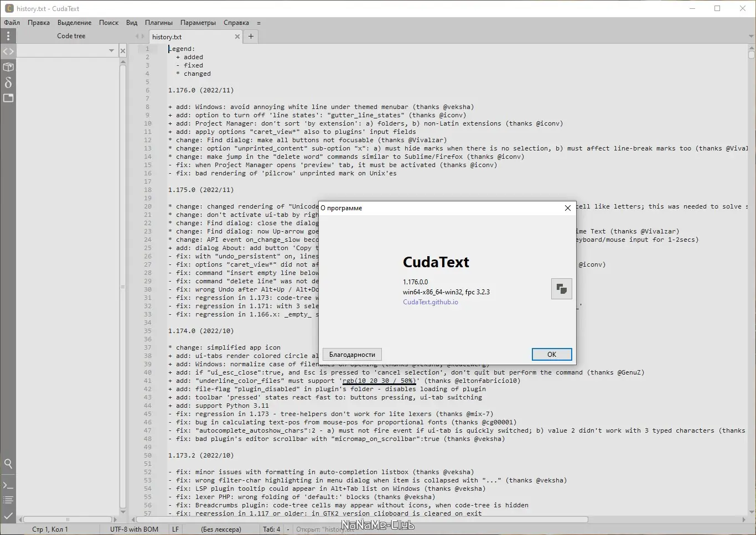Open the Поиск menu

[108, 23]
